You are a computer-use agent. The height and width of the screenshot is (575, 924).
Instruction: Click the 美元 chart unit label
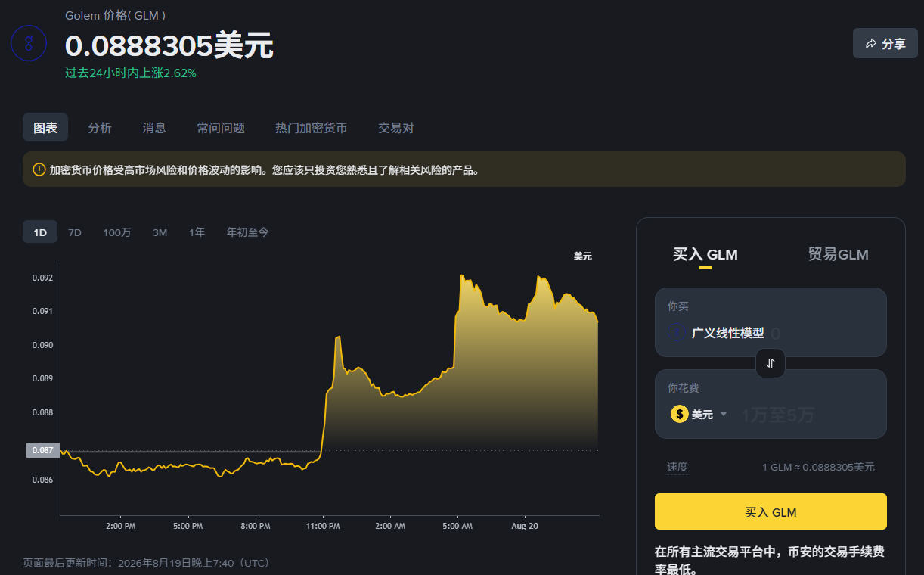(582, 256)
